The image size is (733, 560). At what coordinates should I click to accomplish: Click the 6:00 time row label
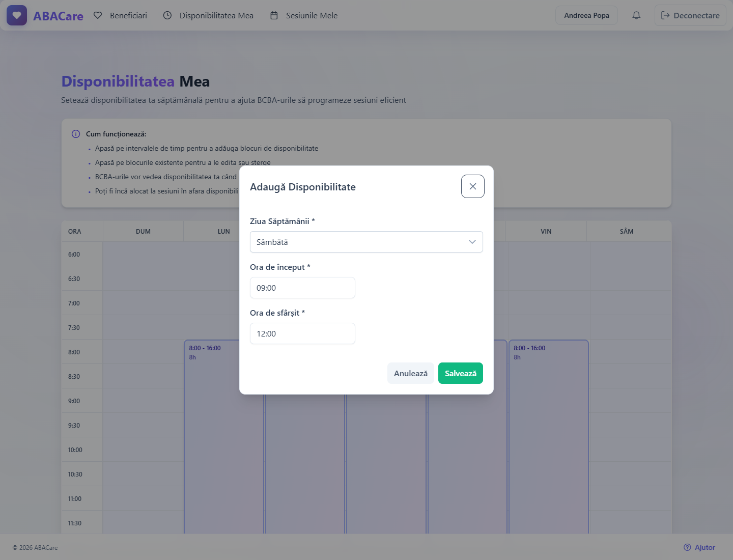click(74, 255)
